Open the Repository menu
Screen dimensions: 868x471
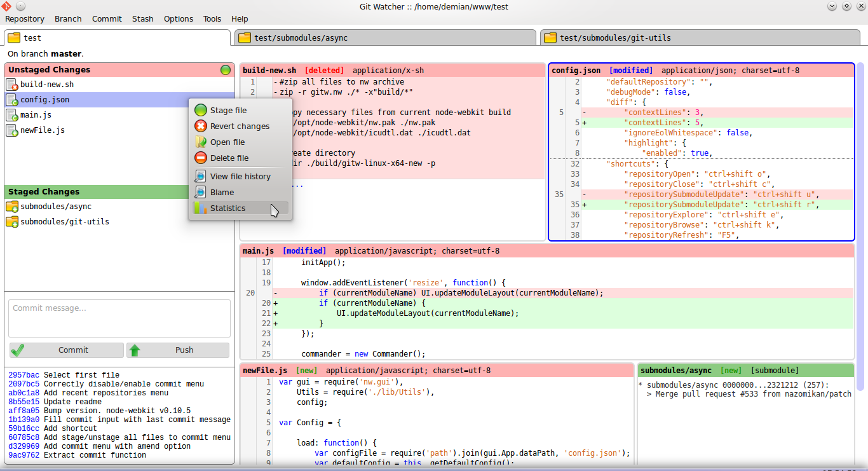[x=25, y=19]
